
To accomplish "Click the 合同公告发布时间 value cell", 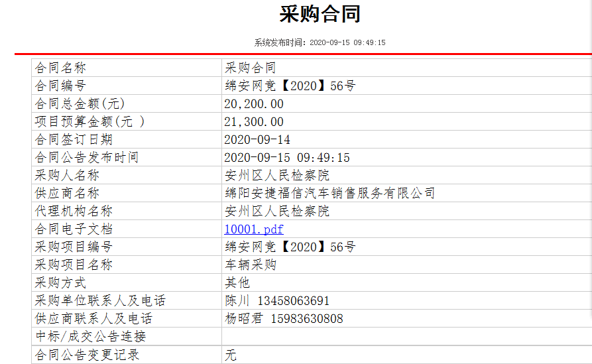I will 287,158.
